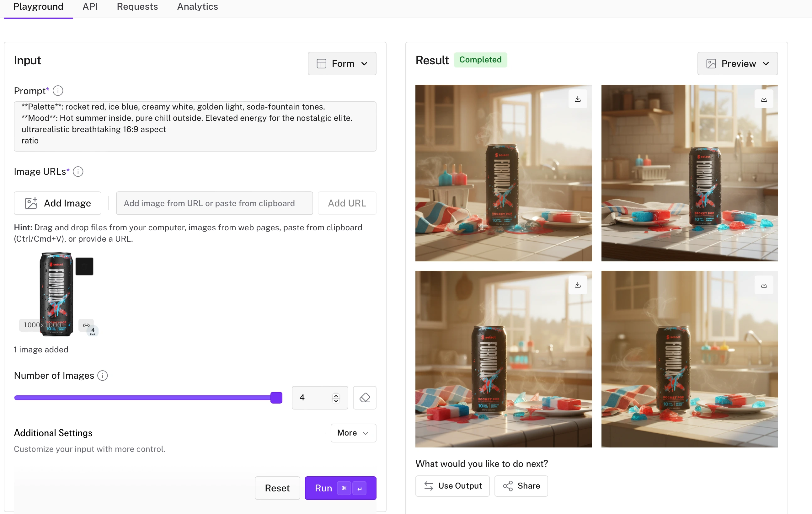Open the bottom-right generated can image
Image resolution: width=812 pixels, height=514 pixels.
pyautogui.click(x=689, y=359)
